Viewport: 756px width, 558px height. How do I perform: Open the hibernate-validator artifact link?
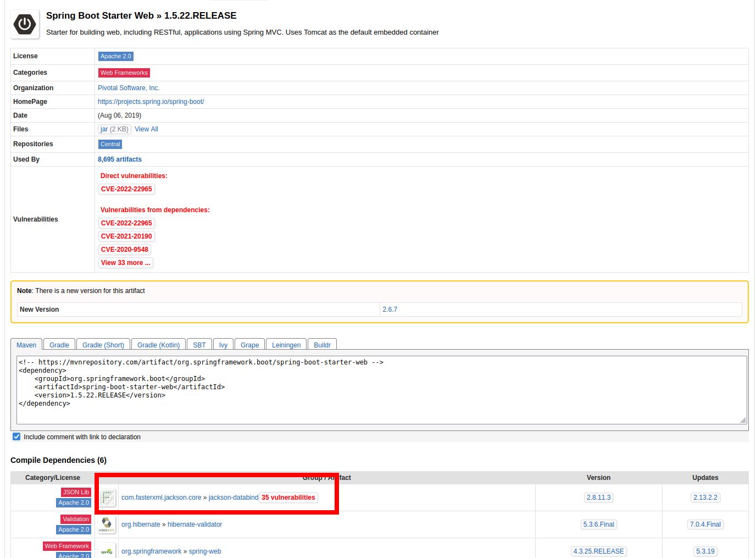click(x=195, y=524)
